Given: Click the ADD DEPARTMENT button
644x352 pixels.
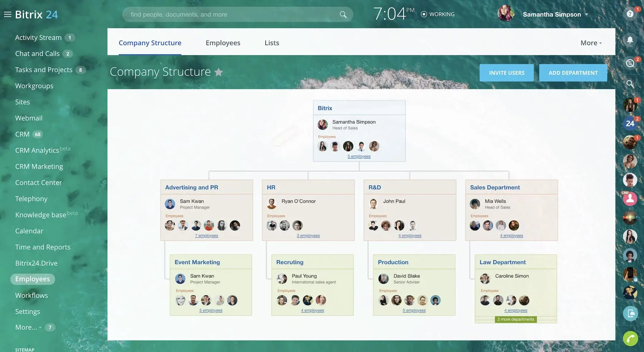Looking at the screenshot, I should coord(573,73).
